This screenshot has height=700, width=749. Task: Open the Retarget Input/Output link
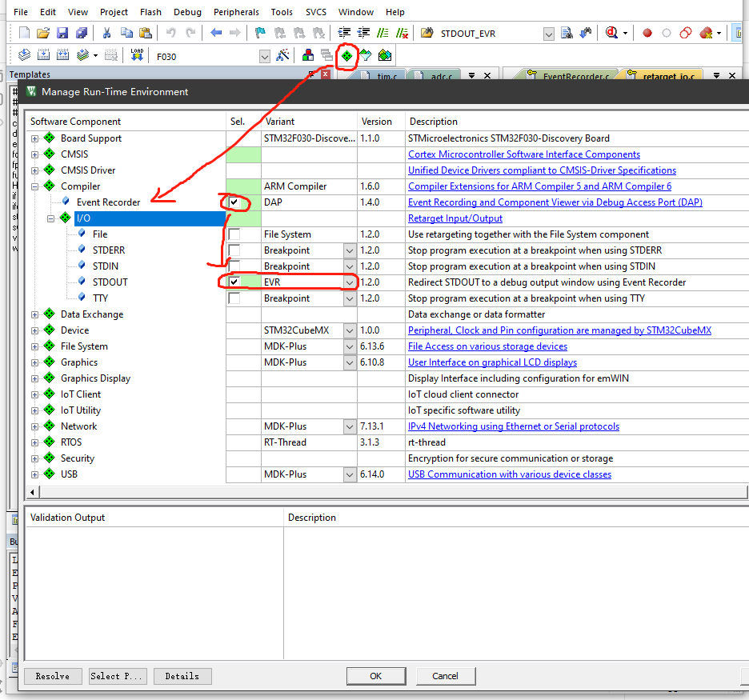(455, 218)
